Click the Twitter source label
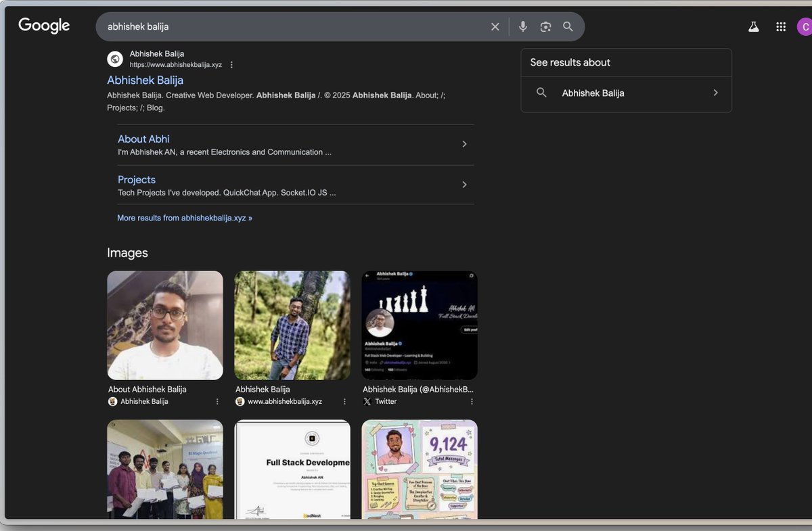This screenshot has width=812, height=531. point(386,401)
